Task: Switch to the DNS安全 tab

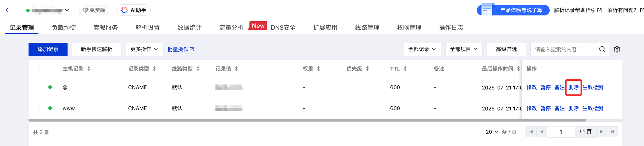Action: [283, 28]
